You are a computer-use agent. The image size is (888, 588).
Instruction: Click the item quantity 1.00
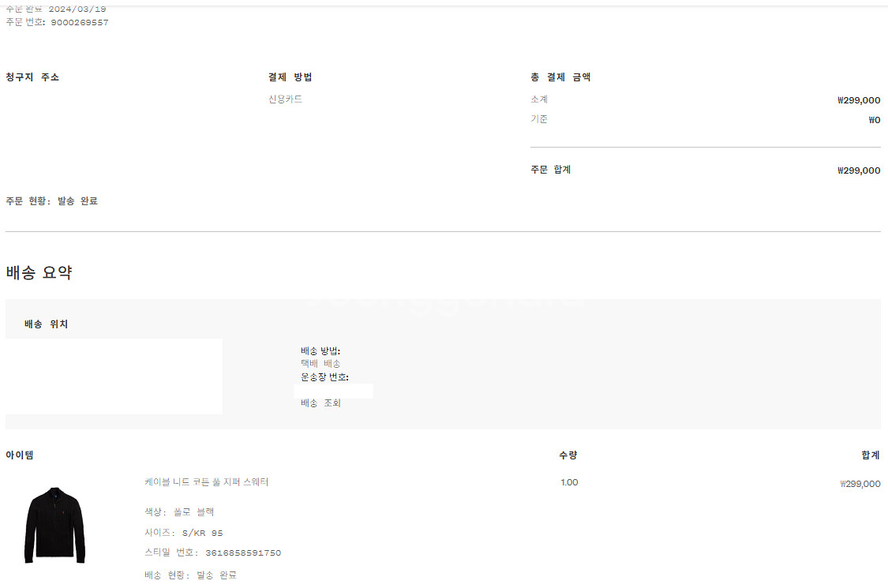tap(569, 482)
